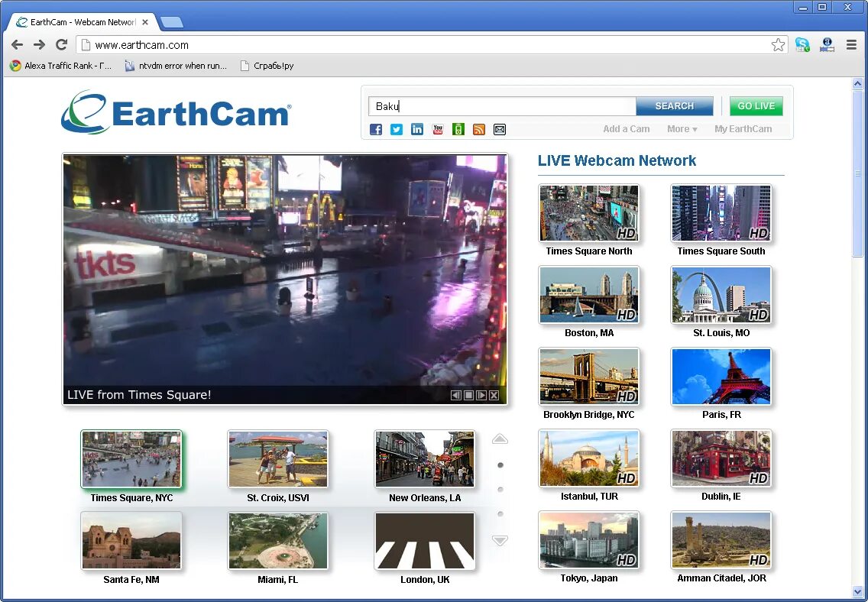This screenshot has width=868, height=602.
Task: Open Chrome's hamburger menu
Action: point(851,45)
